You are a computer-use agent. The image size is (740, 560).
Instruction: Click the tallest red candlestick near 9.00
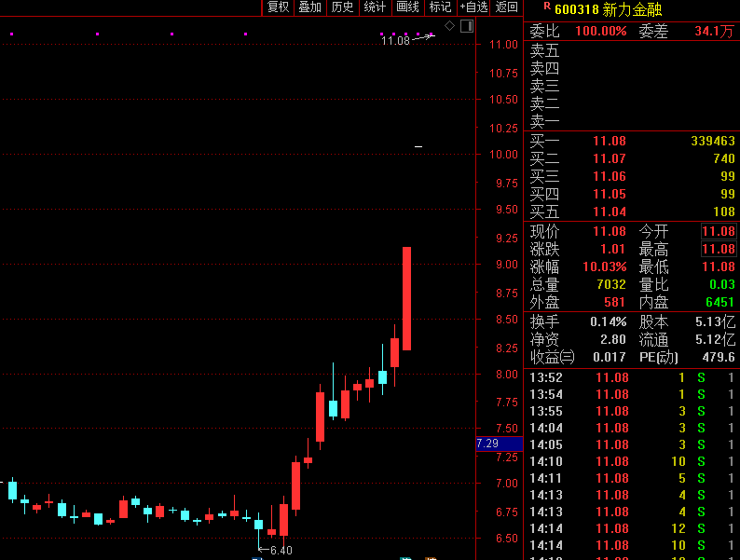coord(406,298)
